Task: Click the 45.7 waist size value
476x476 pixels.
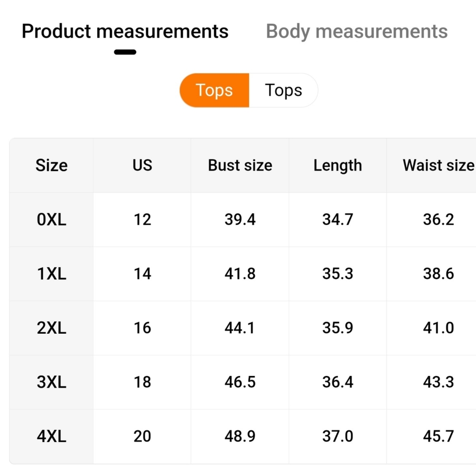Action: [x=438, y=436]
